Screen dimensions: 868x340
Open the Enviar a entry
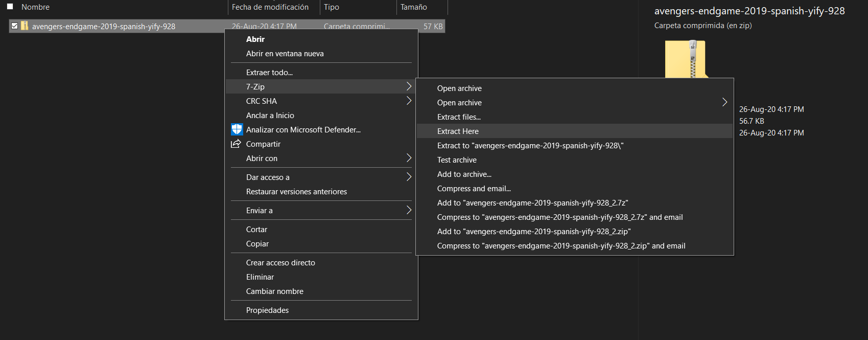click(x=321, y=210)
